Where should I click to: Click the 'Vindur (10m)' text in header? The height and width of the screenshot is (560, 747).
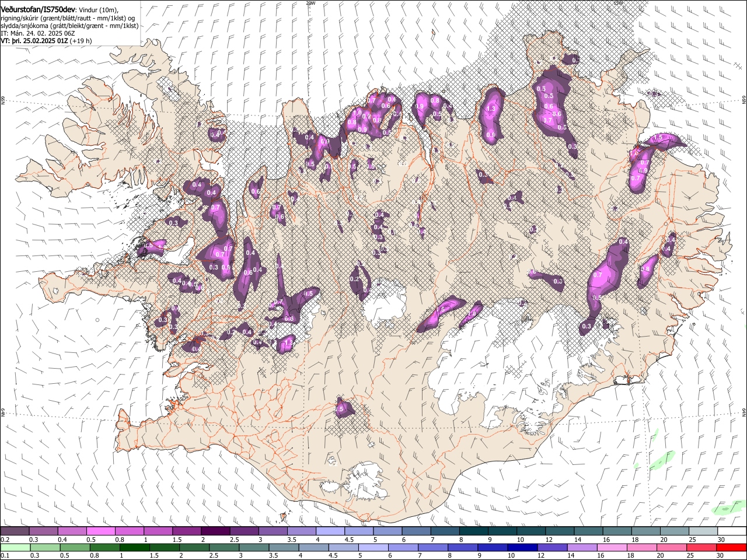point(99,9)
